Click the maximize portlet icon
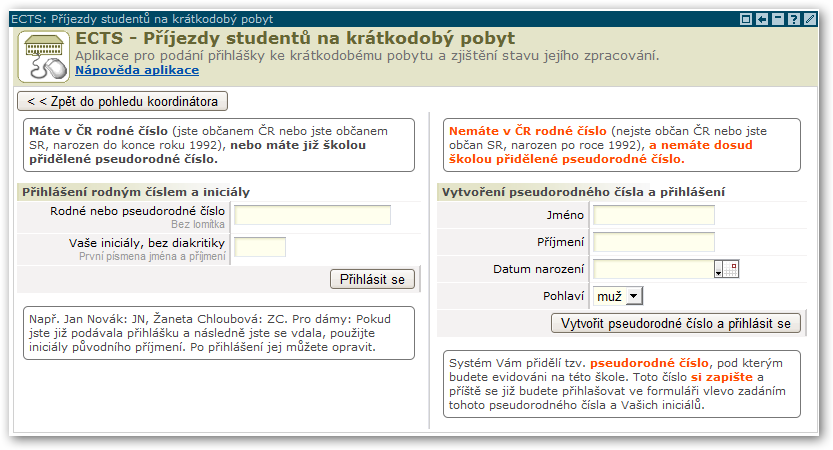The width and height of the screenshot is (833, 450). [x=746, y=19]
